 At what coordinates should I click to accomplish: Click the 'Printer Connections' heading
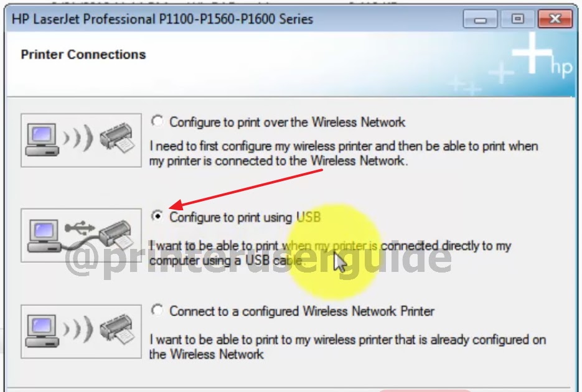click(83, 55)
